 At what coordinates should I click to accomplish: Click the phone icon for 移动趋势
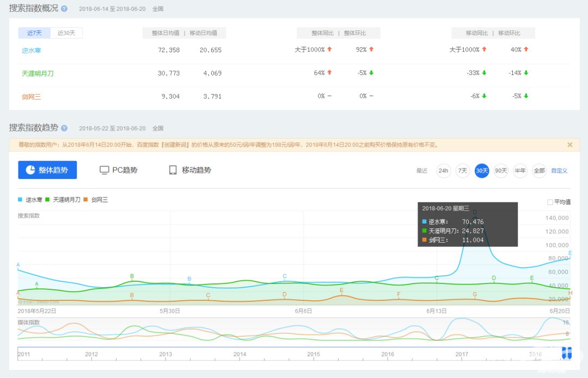173,170
